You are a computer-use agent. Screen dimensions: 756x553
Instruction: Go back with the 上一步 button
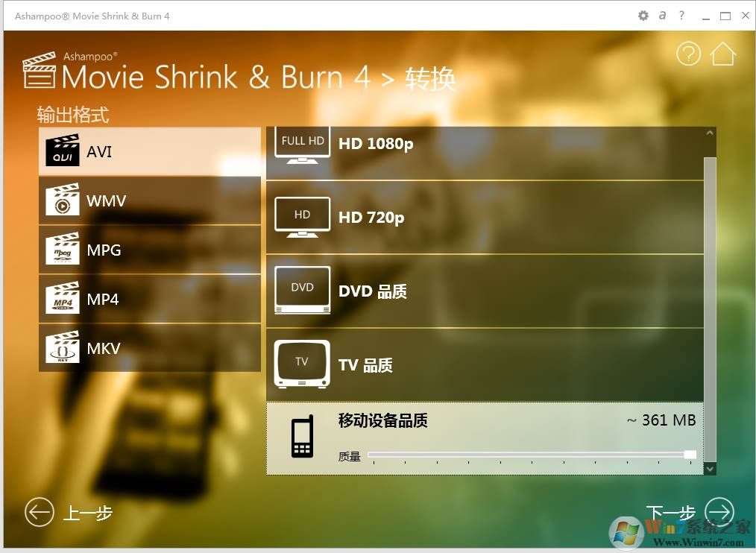click(40, 512)
